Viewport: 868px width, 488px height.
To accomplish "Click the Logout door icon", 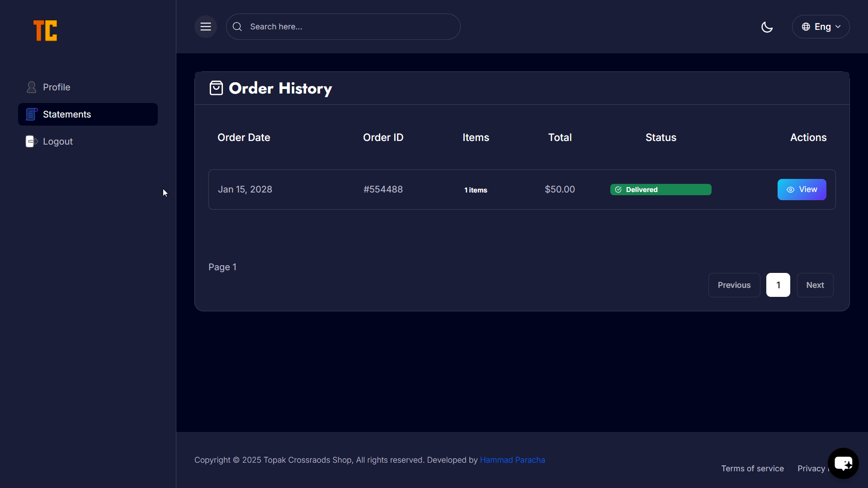I will pyautogui.click(x=31, y=141).
